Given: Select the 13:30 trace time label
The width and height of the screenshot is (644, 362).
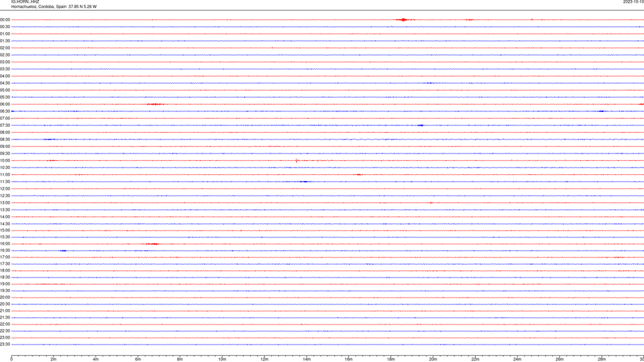Looking at the screenshot, I should [x=5, y=210].
